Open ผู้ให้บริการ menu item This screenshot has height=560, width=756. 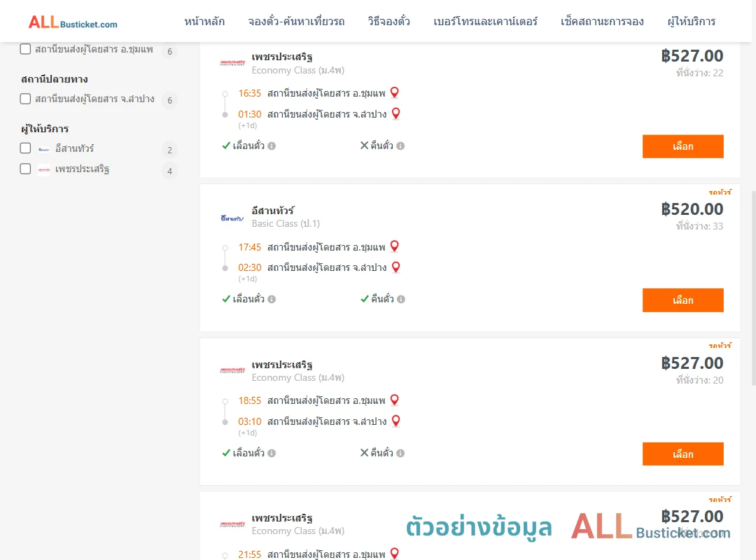click(692, 22)
